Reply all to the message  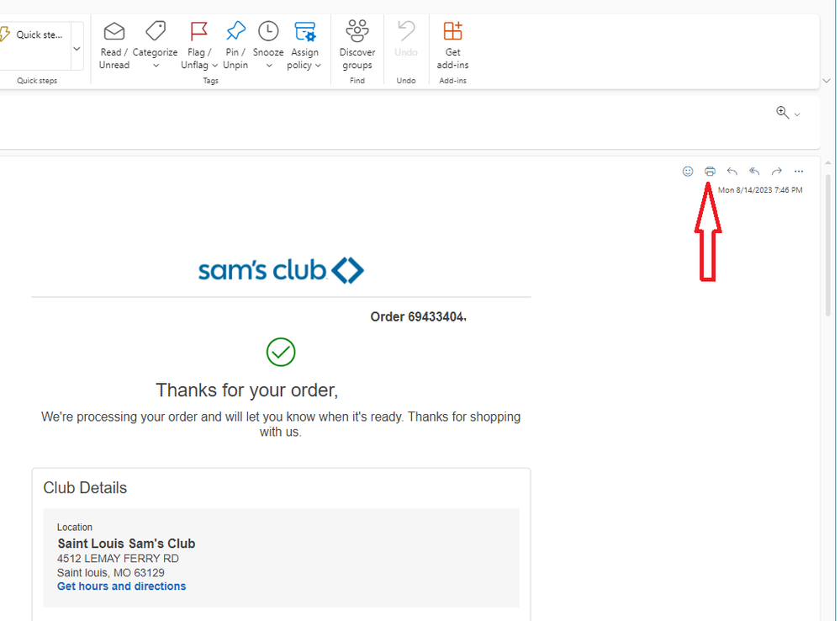click(x=754, y=171)
